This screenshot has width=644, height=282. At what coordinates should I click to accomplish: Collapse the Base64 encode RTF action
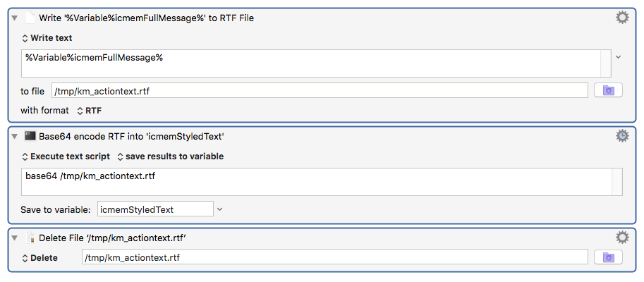(x=16, y=136)
